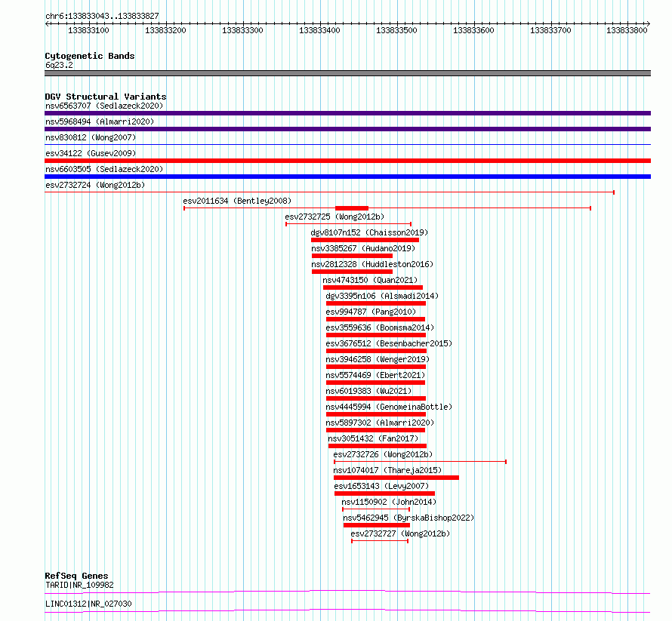Click nsv3385267 (Audano2019) label
672x621 pixels.
point(363,248)
